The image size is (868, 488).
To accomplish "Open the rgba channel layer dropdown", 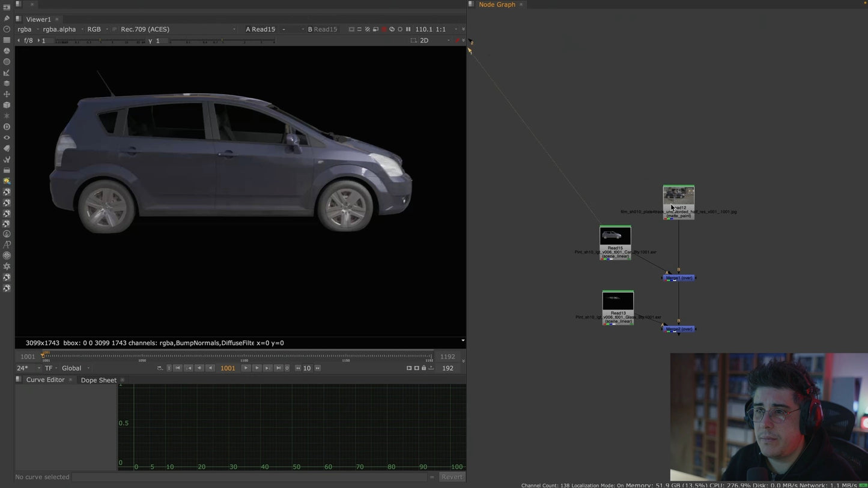I will (25, 29).
